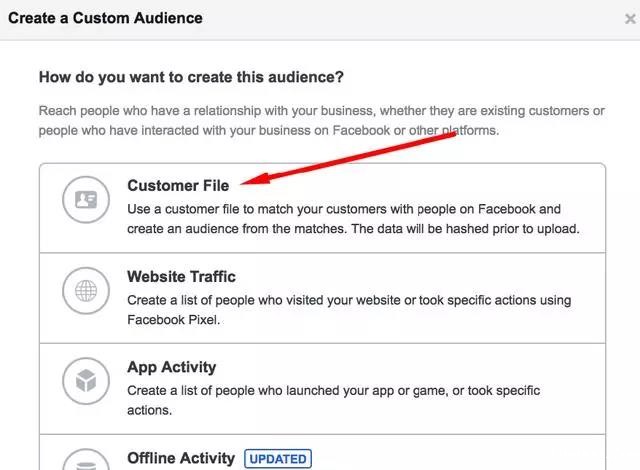Click the intro paragraph about reaching people
The height and width of the screenshot is (470, 640).
320,119
